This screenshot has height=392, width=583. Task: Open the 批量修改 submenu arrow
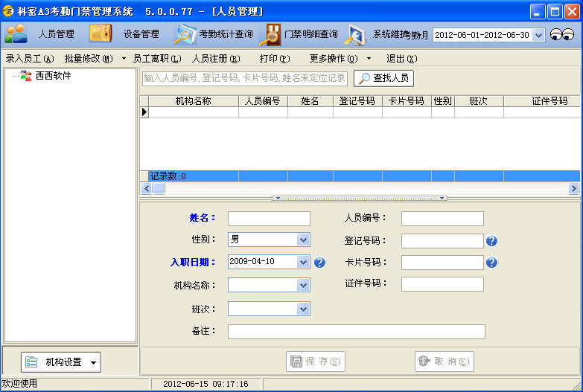(124, 58)
